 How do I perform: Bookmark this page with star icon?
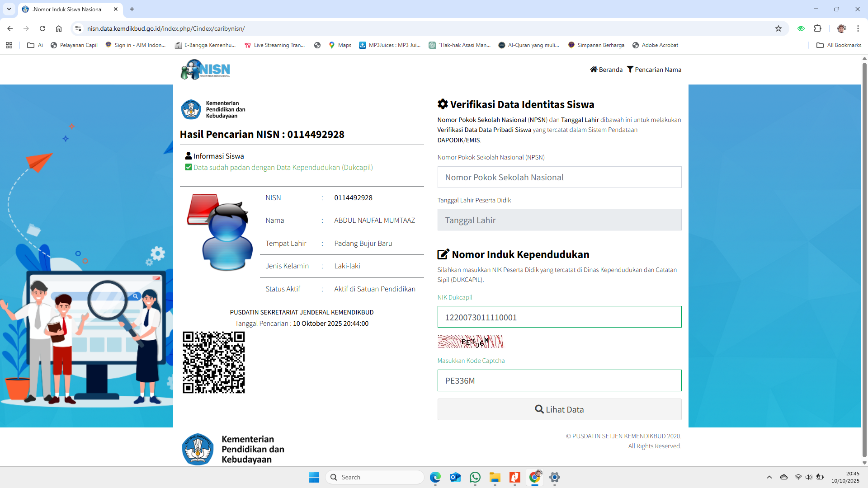tap(778, 28)
